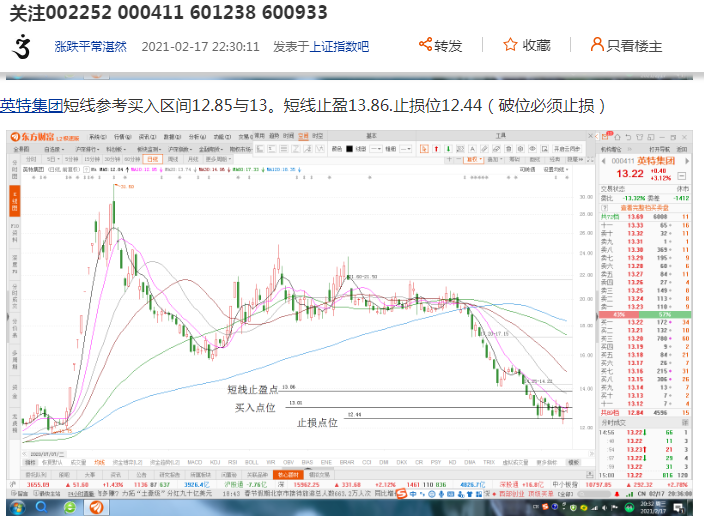704x529 pixels.
Task: Select the MACD indicator tab
Action: [x=194, y=462]
